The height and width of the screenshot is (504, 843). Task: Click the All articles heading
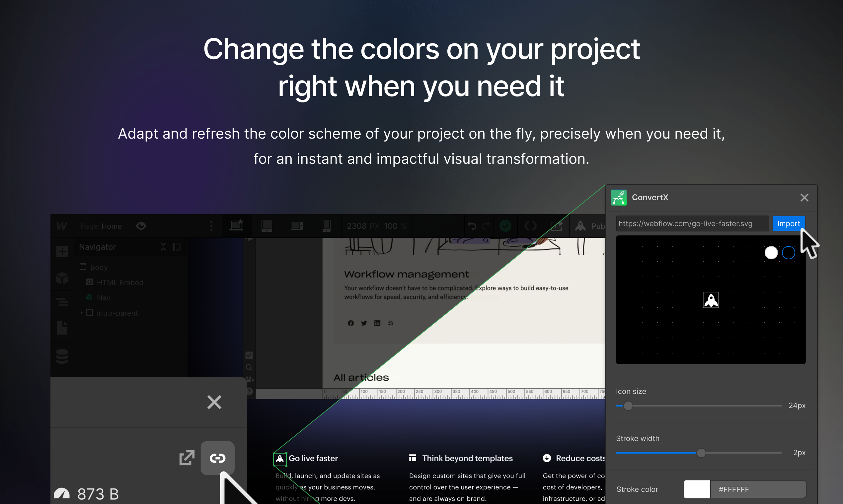pyautogui.click(x=361, y=378)
